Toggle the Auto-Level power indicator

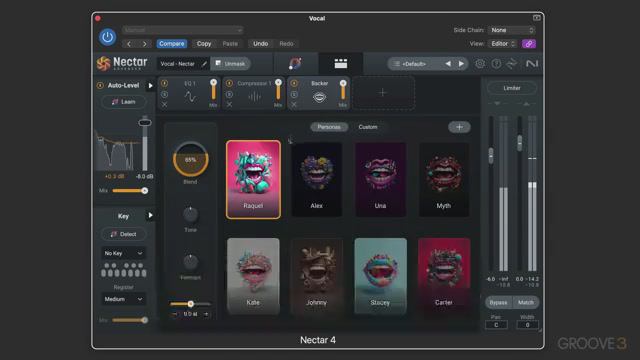pyautogui.click(x=100, y=85)
